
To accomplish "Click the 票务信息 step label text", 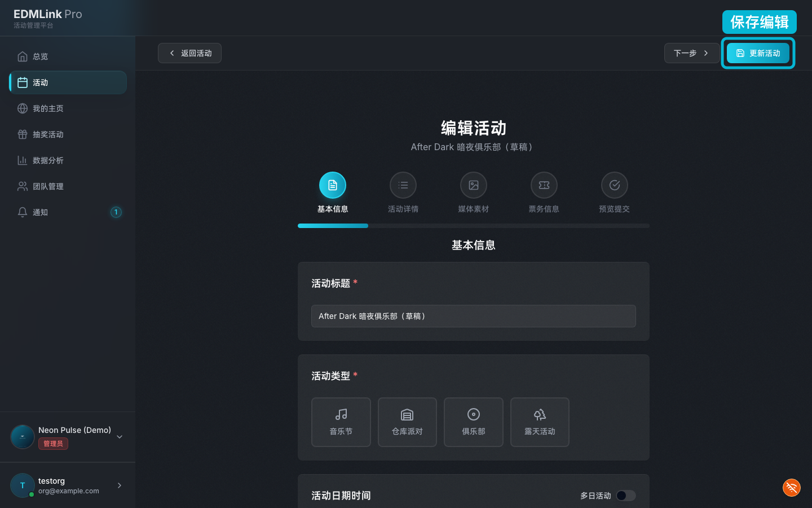I will [x=544, y=209].
